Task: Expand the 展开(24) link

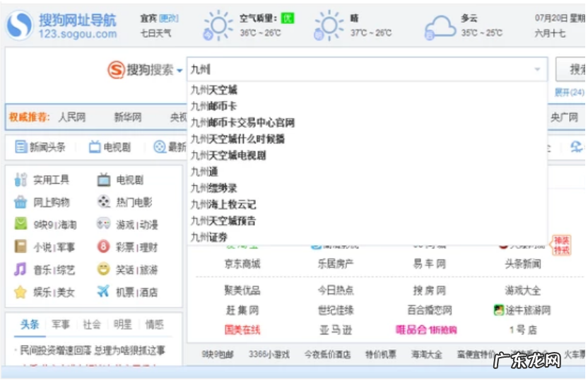Action: pos(569,93)
